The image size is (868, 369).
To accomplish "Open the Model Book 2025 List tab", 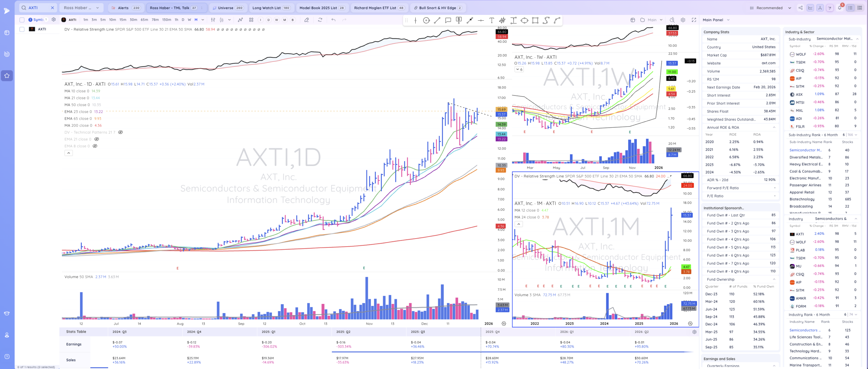I will pos(322,8).
